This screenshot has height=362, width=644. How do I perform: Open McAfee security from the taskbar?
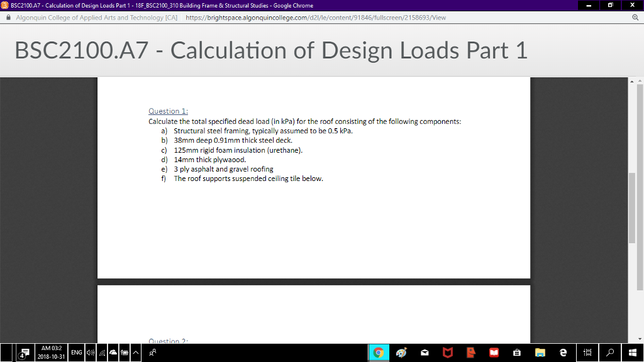coord(447,353)
